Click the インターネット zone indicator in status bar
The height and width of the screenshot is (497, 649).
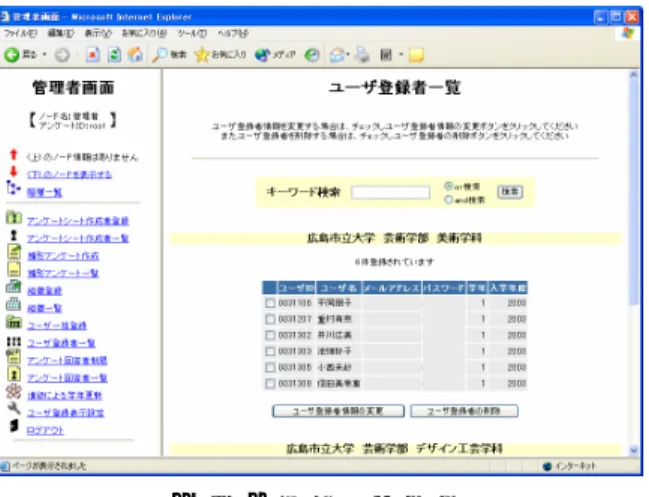click(570, 466)
